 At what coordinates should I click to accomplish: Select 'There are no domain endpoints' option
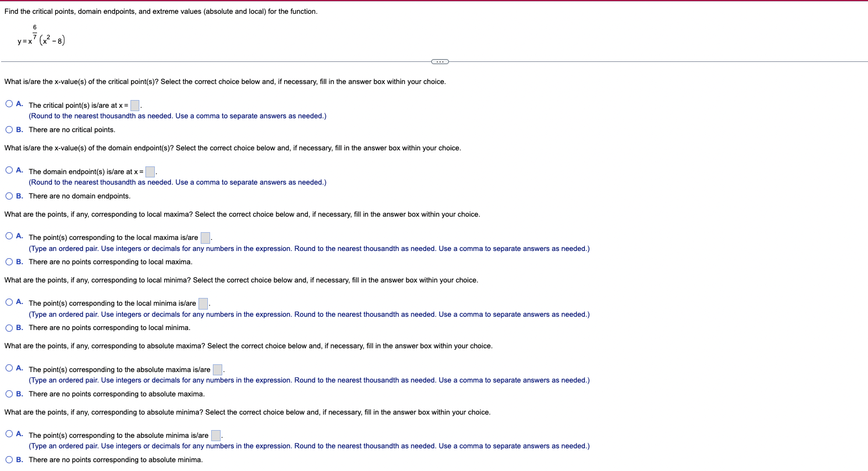pyautogui.click(x=9, y=196)
